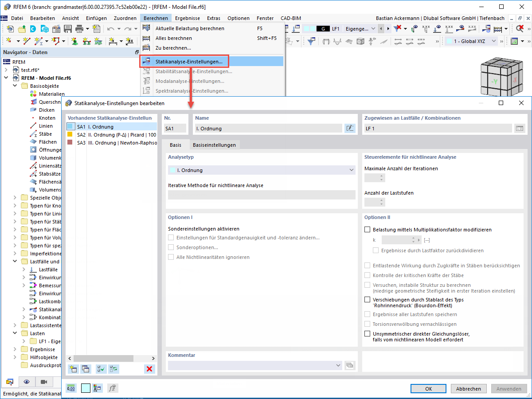Collapse the Lasten tree folder
The image size is (532, 399).
[x=15, y=333]
